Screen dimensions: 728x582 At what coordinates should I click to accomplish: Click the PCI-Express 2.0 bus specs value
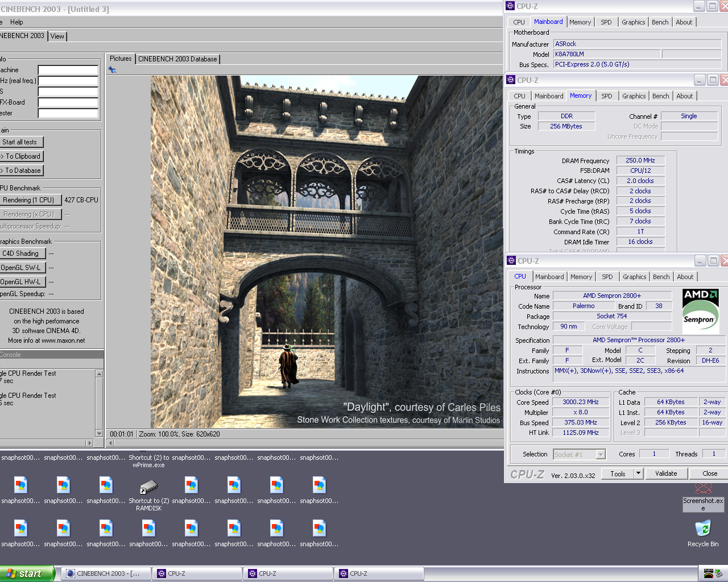638,64
